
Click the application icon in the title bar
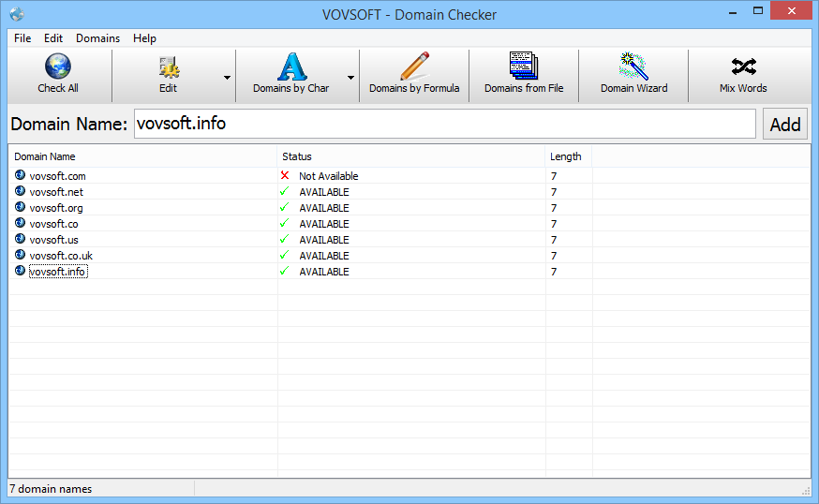(17, 14)
